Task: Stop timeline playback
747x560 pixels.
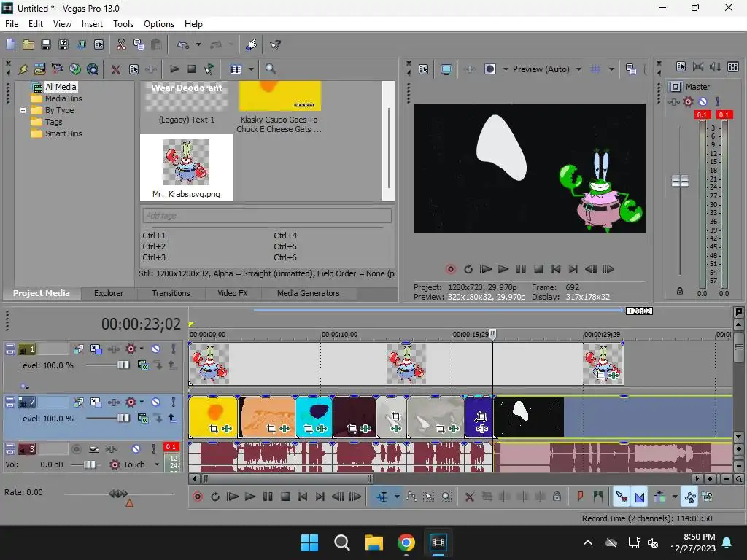Action: 285,497
